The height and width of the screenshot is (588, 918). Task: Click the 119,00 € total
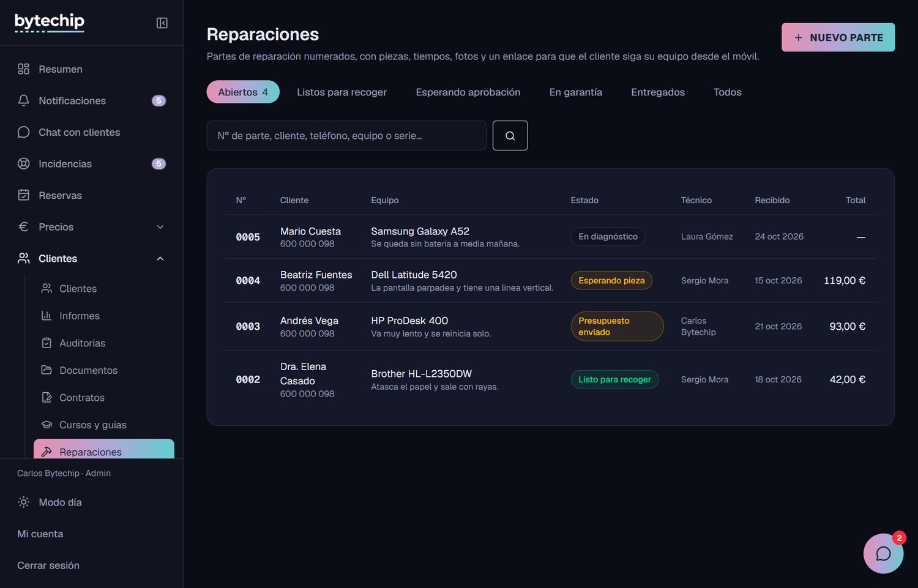pyautogui.click(x=845, y=280)
